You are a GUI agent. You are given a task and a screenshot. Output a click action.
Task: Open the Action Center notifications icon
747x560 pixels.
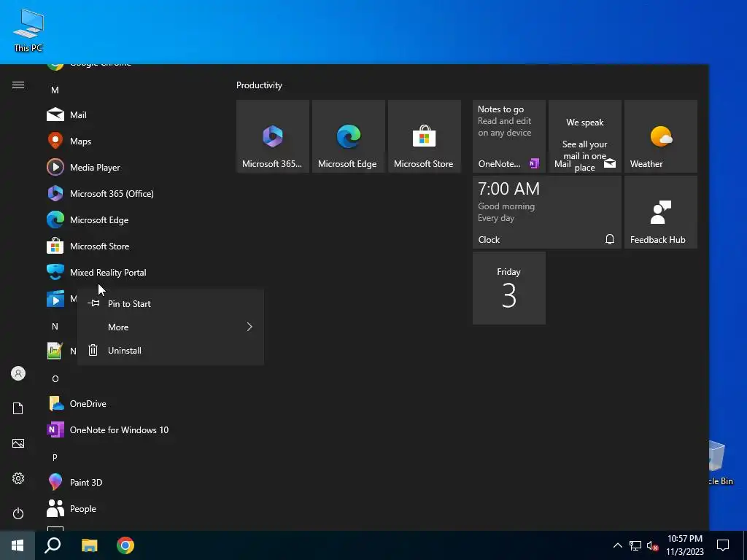coord(723,545)
